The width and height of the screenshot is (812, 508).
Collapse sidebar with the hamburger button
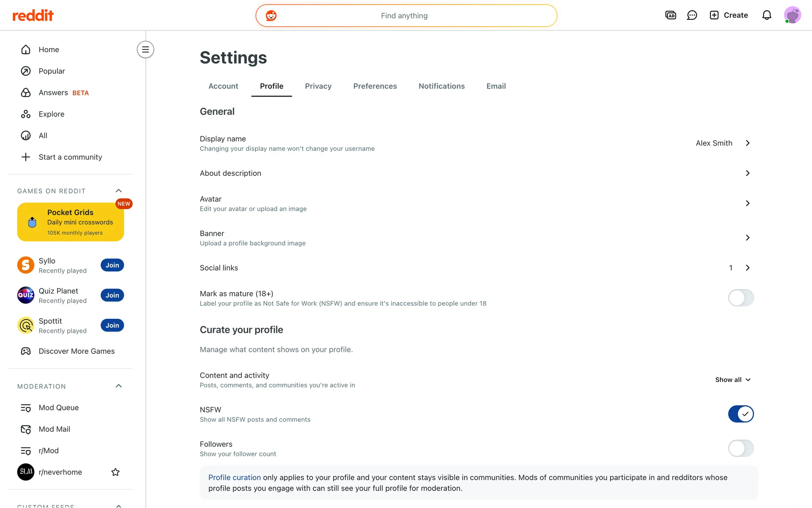[x=145, y=50]
